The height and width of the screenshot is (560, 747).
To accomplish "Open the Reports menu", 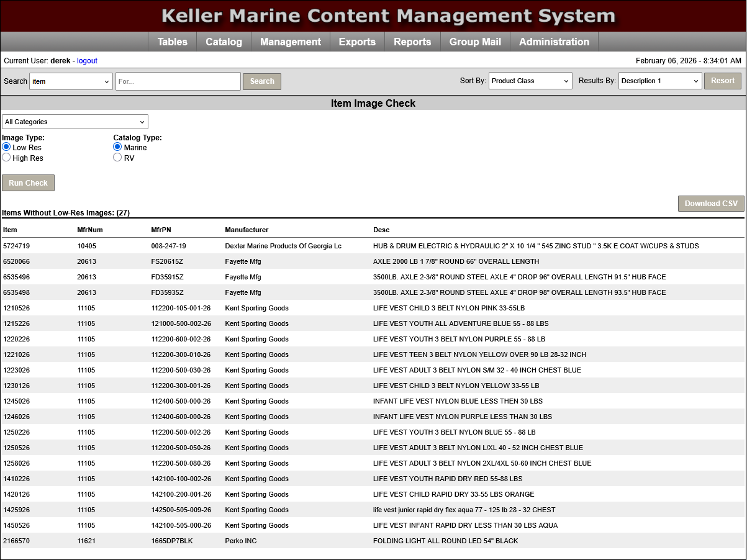I will tap(412, 42).
